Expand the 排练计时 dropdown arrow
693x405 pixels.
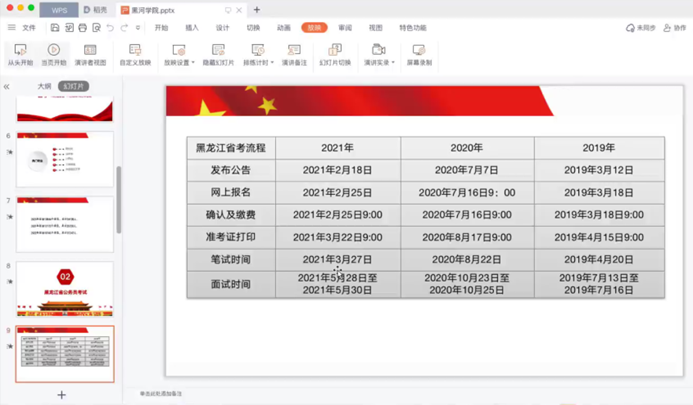pyautogui.click(x=272, y=63)
